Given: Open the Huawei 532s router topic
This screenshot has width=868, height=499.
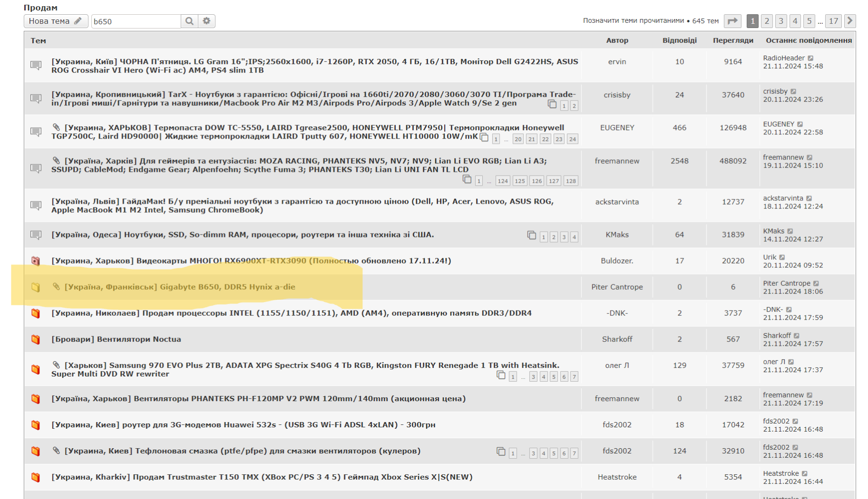Looking at the screenshot, I should (243, 424).
